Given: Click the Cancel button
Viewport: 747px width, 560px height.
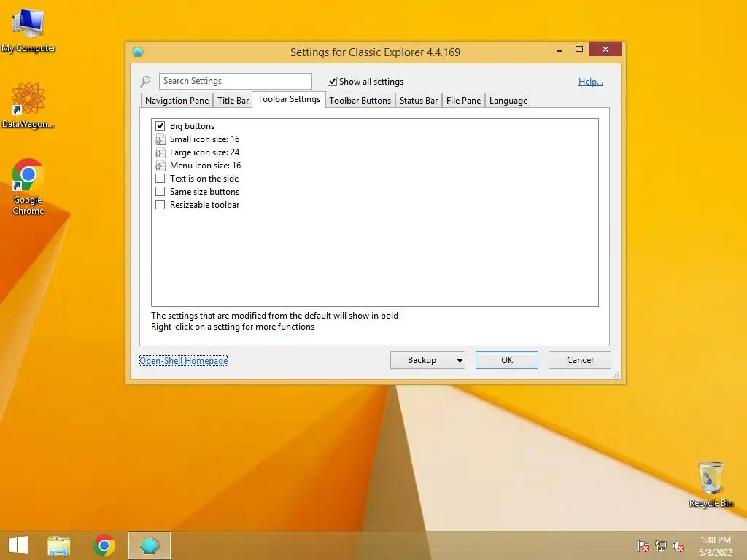Looking at the screenshot, I should 580,360.
